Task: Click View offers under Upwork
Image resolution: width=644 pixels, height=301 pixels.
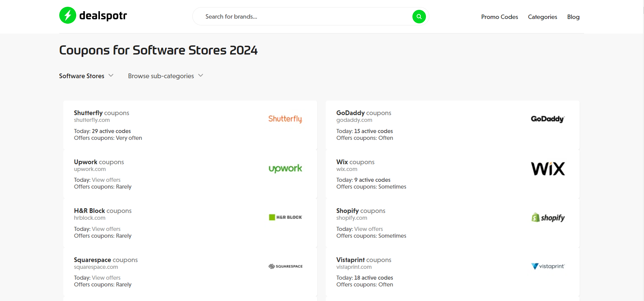Action: click(106, 180)
